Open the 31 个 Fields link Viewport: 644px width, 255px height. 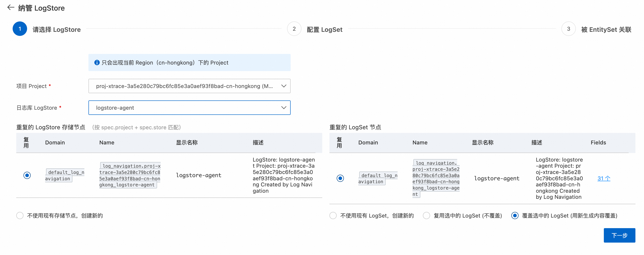pos(604,178)
